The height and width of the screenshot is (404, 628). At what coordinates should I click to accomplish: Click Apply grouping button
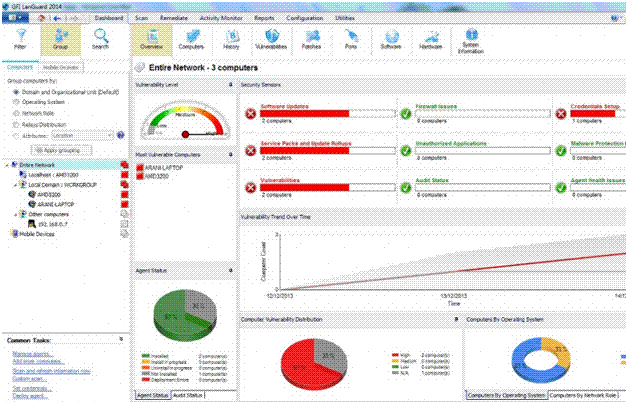(61, 151)
